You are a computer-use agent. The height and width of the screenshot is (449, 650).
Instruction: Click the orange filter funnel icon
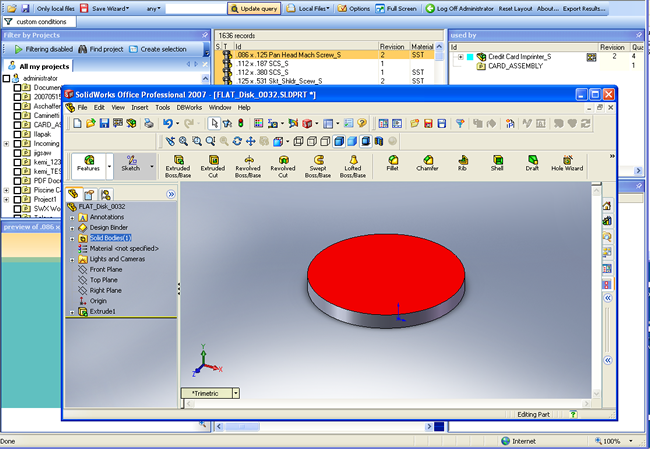point(460,123)
